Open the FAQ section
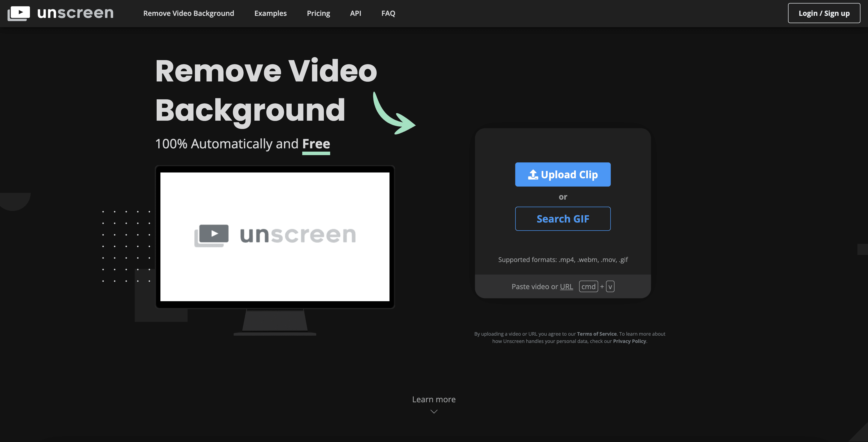This screenshot has height=442, width=868. (x=388, y=13)
